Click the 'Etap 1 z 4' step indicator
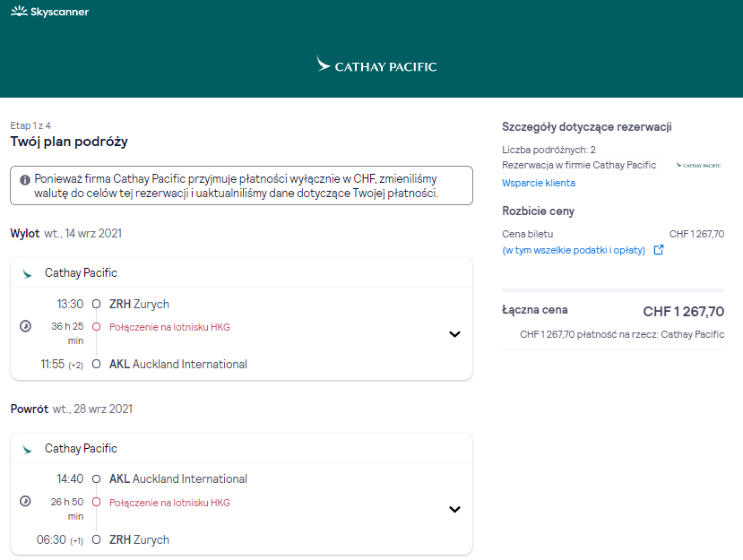This screenshot has width=743, height=560. click(x=30, y=125)
